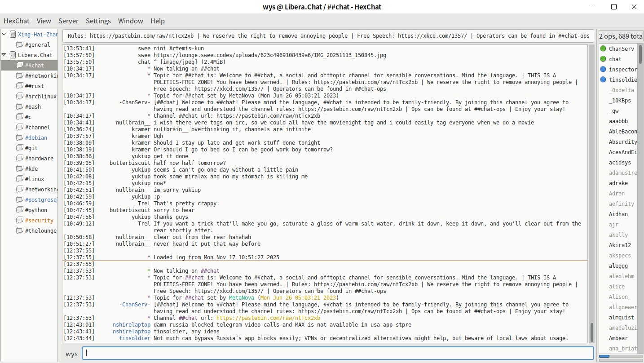Select user Akira12 in the user list

click(x=620, y=245)
